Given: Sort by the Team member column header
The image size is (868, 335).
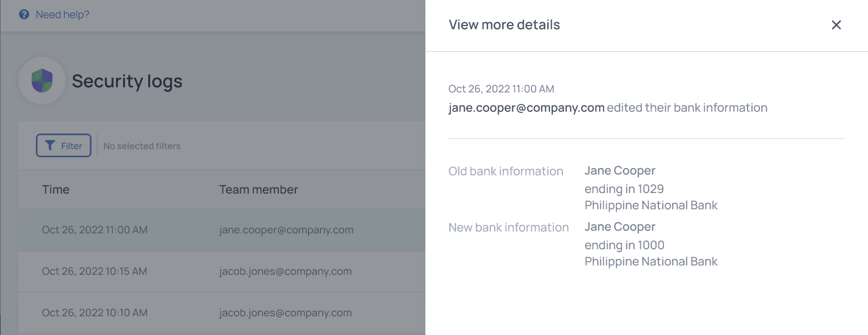Looking at the screenshot, I should click(258, 190).
